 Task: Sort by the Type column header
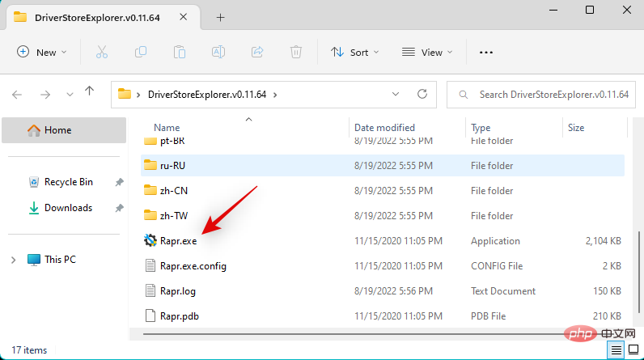click(481, 128)
